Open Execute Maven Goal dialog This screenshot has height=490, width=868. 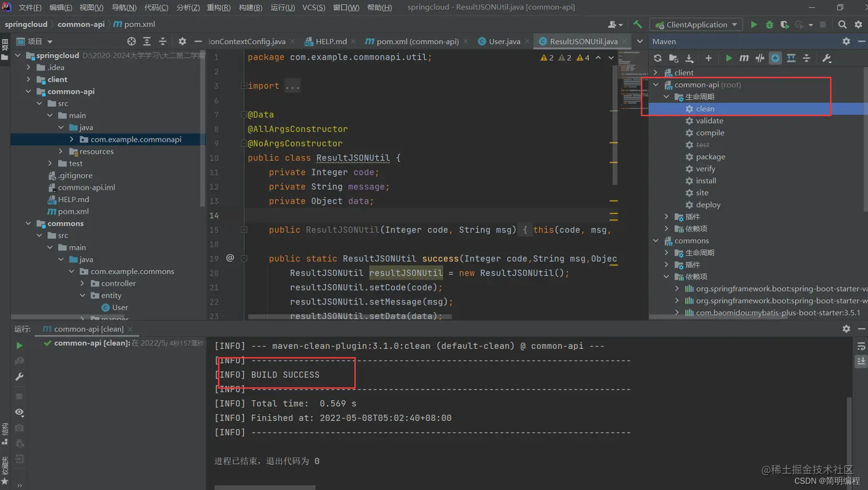tap(744, 58)
